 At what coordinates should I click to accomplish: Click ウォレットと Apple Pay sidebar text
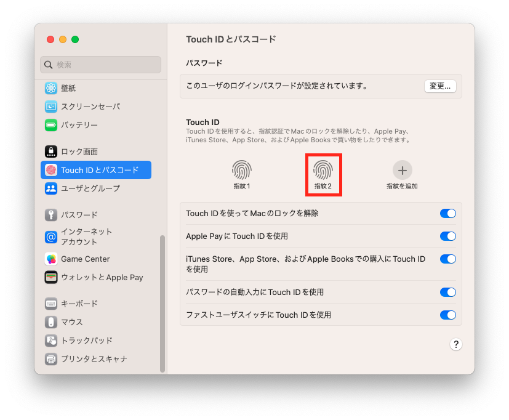pos(102,277)
